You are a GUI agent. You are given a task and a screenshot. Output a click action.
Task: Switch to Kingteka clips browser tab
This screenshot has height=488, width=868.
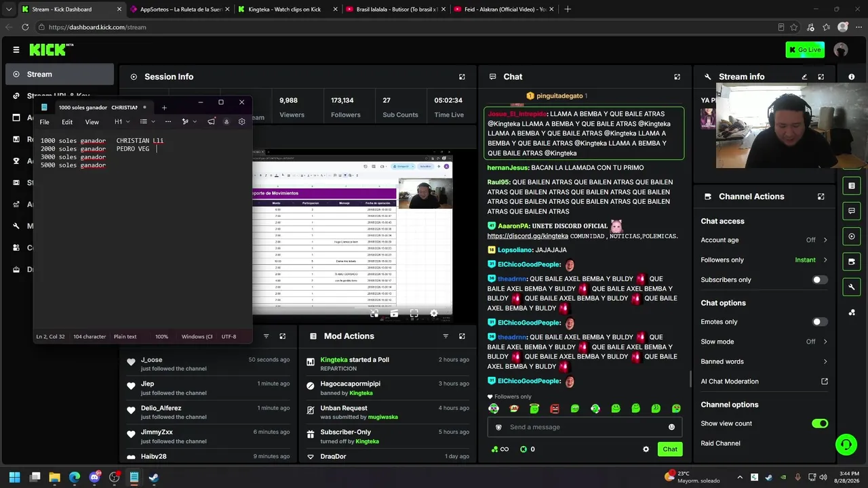point(286,9)
